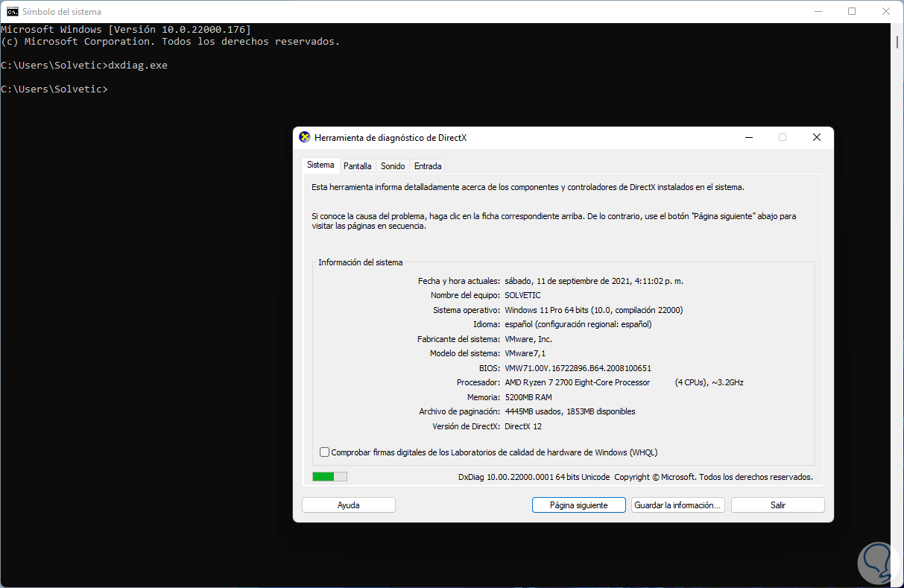Click the 'DxDiag 10.00.22000.0001 64 bits Unicode' text
The height and width of the screenshot is (588, 904).
[x=534, y=477]
